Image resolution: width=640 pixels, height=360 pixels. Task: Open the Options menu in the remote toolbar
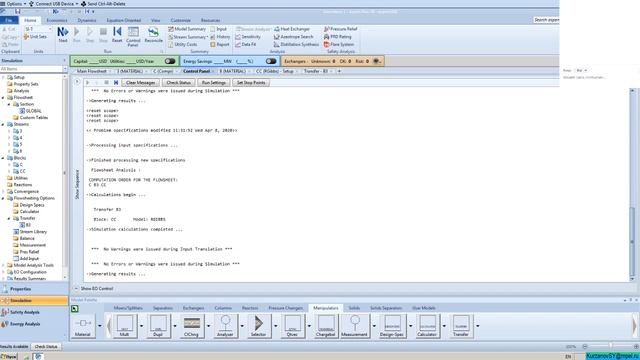13,4
